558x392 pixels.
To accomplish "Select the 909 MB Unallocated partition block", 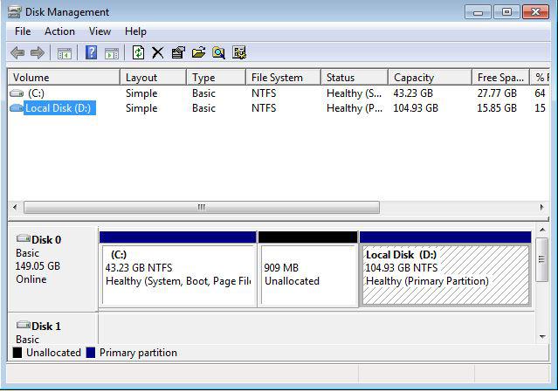I will tap(307, 275).
